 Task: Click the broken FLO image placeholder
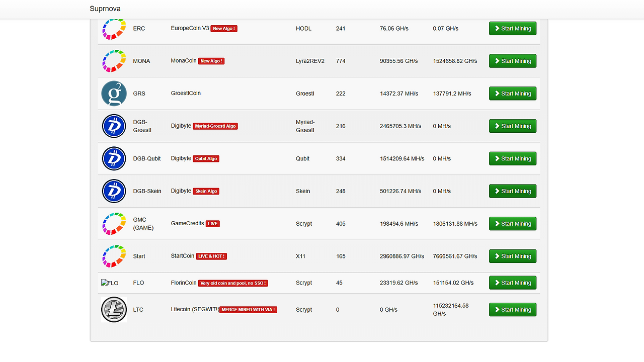click(x=110, y=283)
